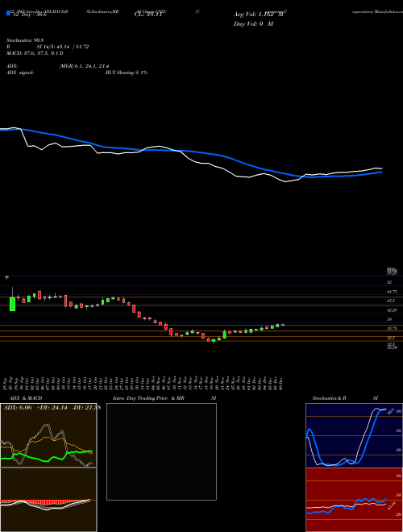Click the 'CL: 38.11' closing price text
403x532 pixels.
pyautogui.click(x=148, y=15)
